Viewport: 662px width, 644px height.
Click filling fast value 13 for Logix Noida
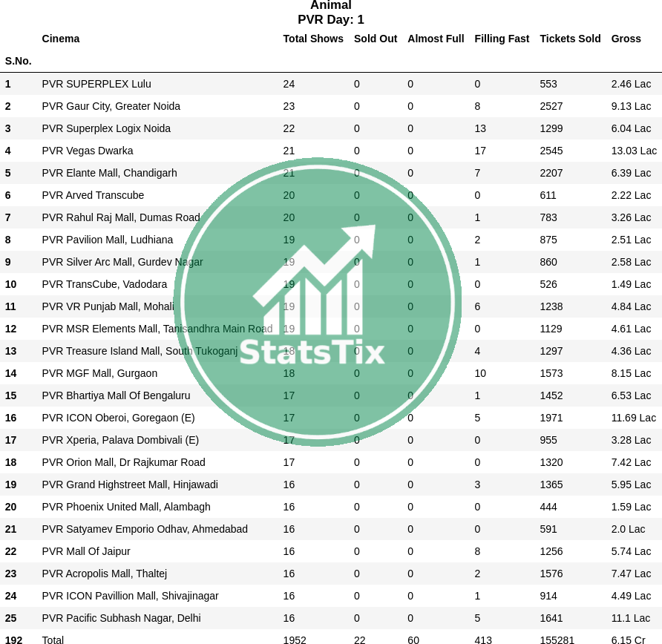480,128
